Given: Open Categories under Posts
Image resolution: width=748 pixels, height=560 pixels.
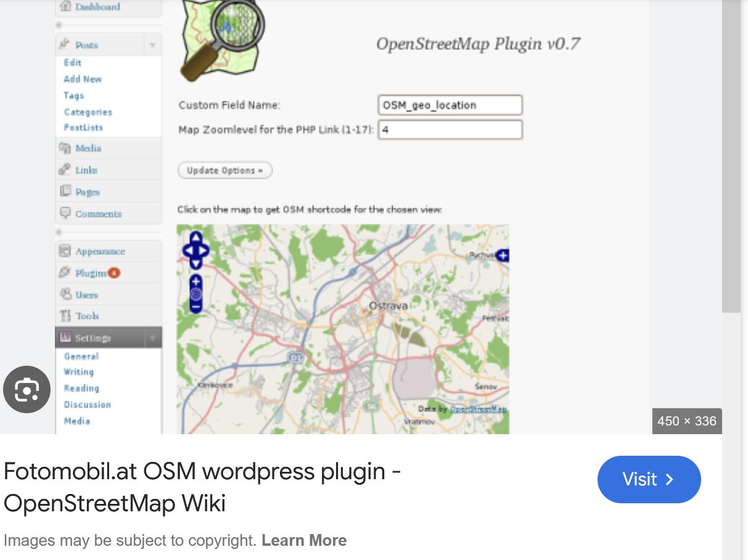Looking at the screenshot, I should tap(88, 112).
